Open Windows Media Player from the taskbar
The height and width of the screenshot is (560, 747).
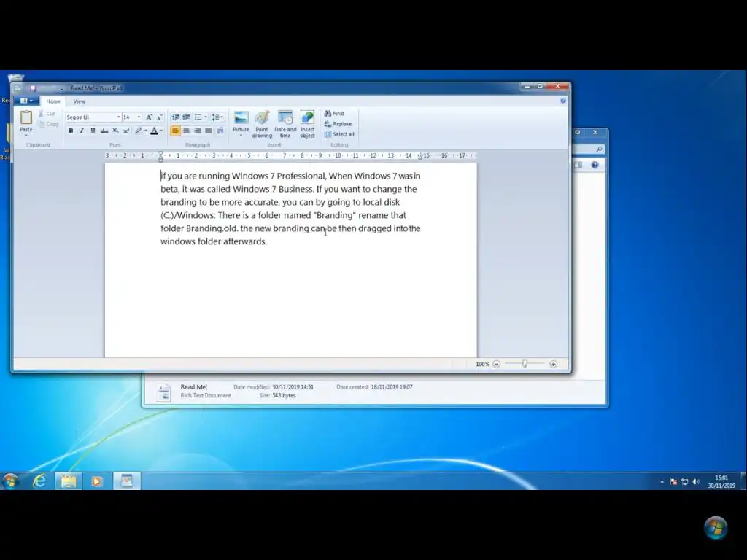[97, 481]
